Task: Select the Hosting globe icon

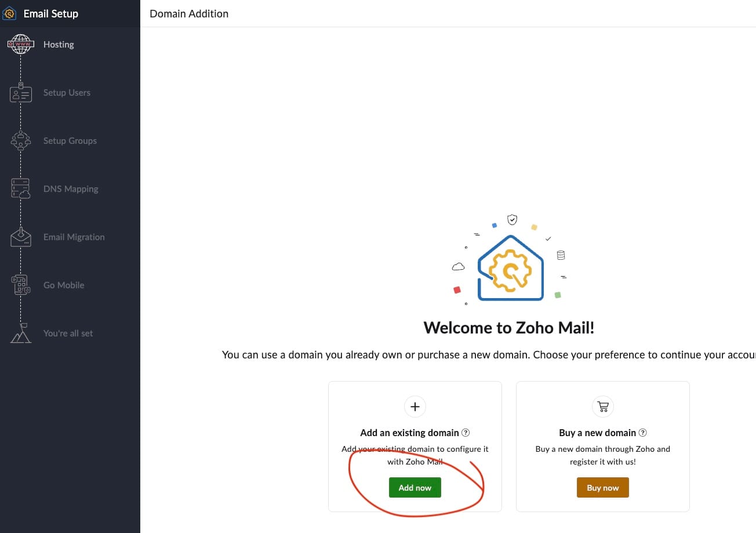Action: (x=21, y=45)
